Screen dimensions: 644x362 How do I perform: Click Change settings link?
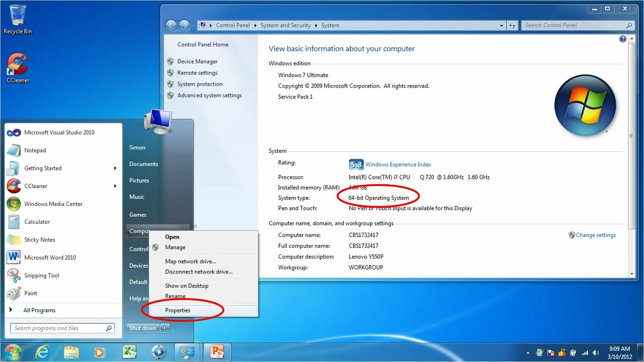[x=596, y=235]
